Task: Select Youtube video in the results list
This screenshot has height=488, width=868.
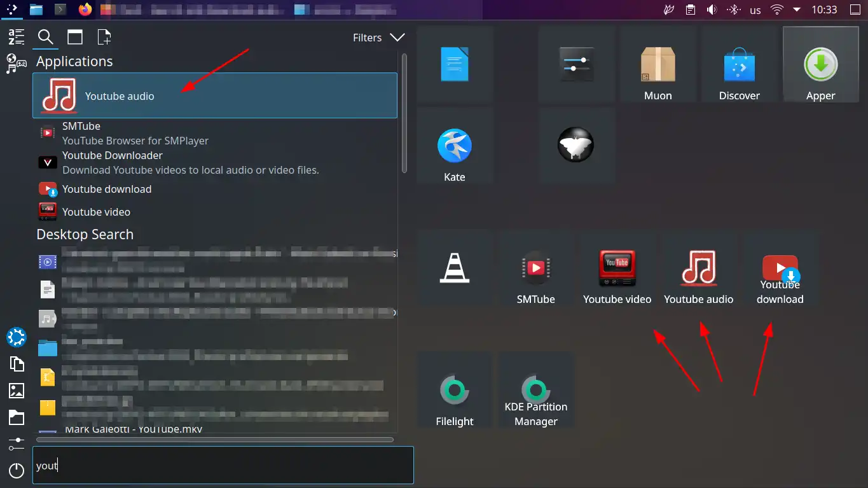Action: (x=215, y=212)
